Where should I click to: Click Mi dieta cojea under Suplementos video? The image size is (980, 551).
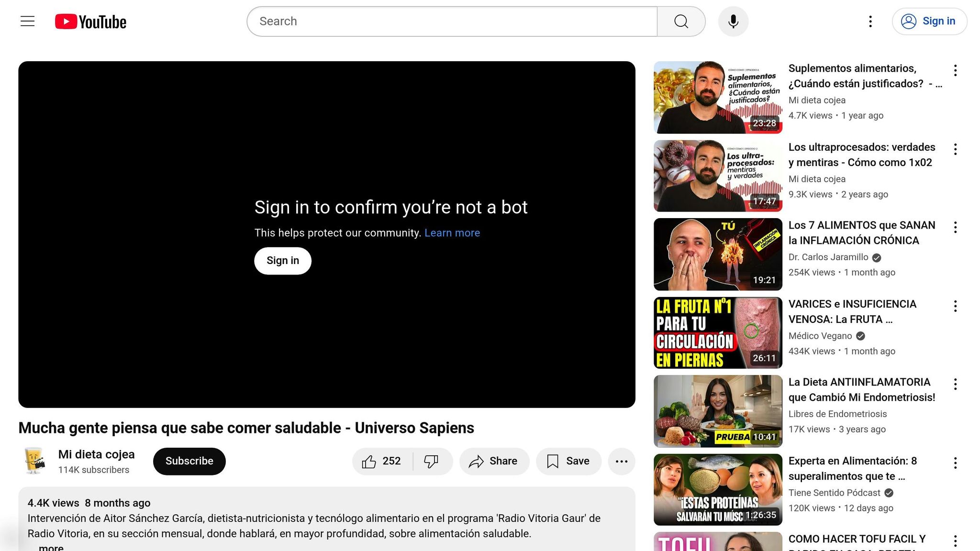point(817,100)
